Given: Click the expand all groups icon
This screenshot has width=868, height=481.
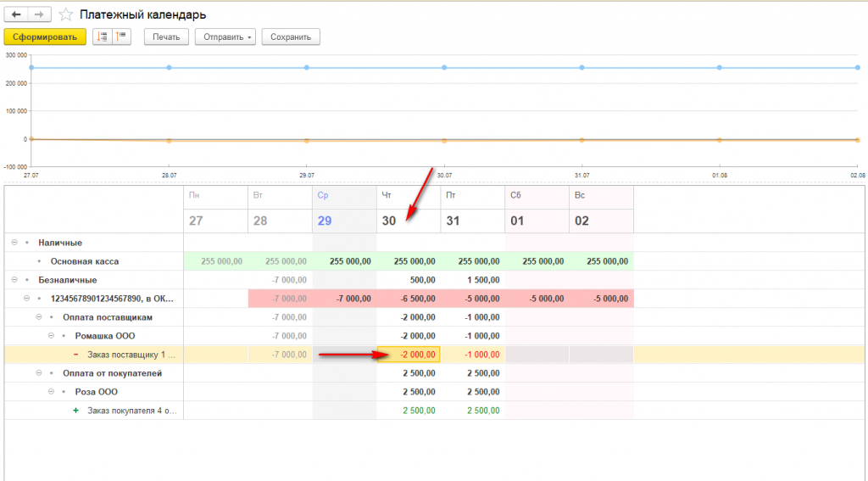Looking at the screenshot, I should 103,37.
